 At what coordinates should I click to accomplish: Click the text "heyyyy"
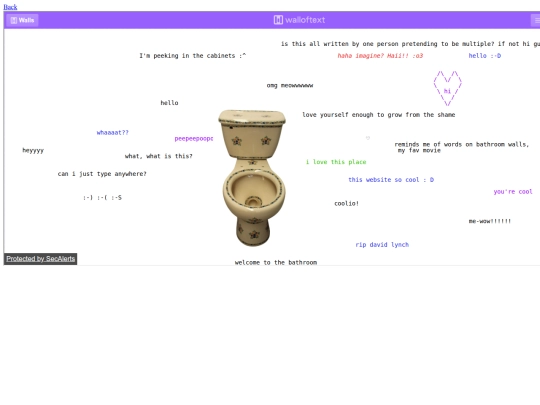[x=33, y=150]
